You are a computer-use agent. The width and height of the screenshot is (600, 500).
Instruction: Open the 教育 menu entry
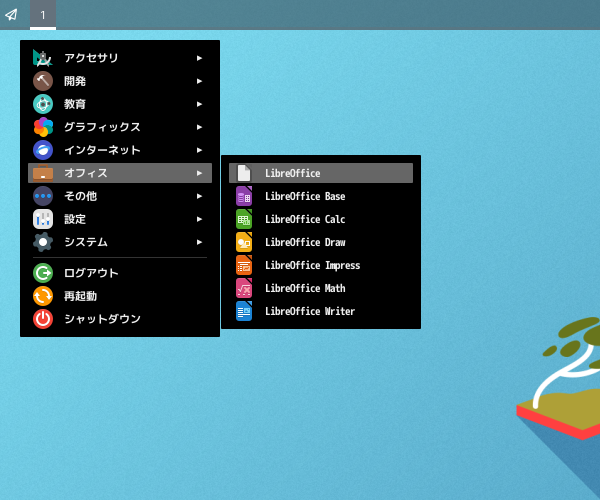tap(120, 104)
